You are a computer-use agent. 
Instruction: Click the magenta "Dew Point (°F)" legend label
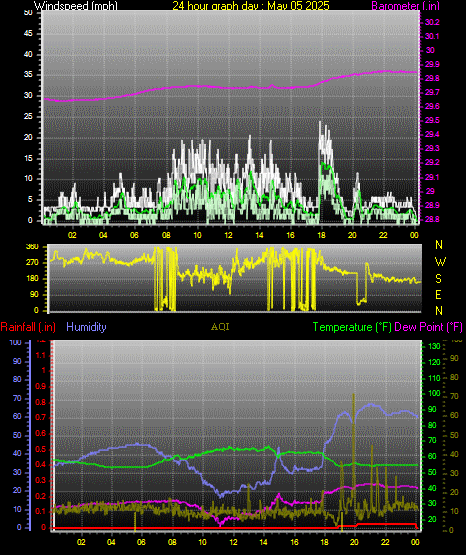[x=428, y=327]
